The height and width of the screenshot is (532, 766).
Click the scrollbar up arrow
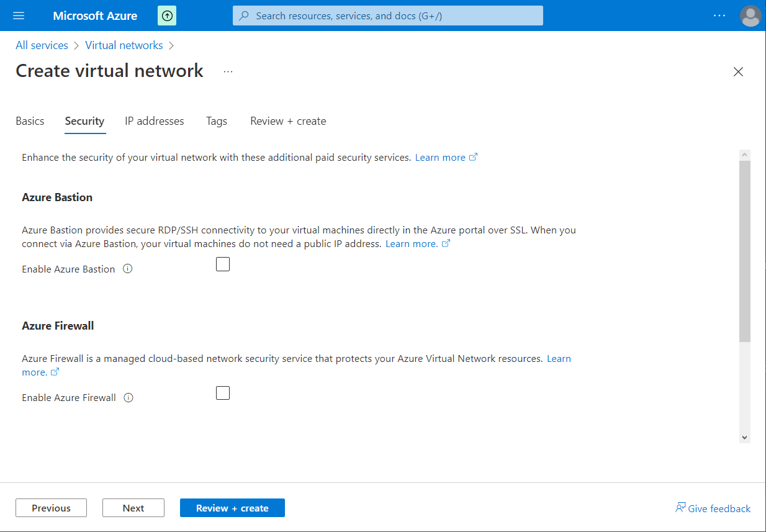point(745,155)
